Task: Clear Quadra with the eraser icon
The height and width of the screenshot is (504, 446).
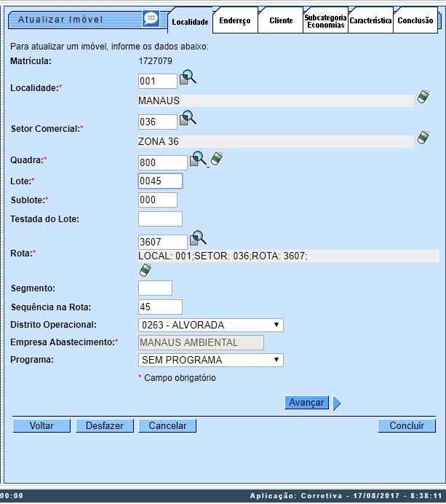Action: click(x=216, y=159)
